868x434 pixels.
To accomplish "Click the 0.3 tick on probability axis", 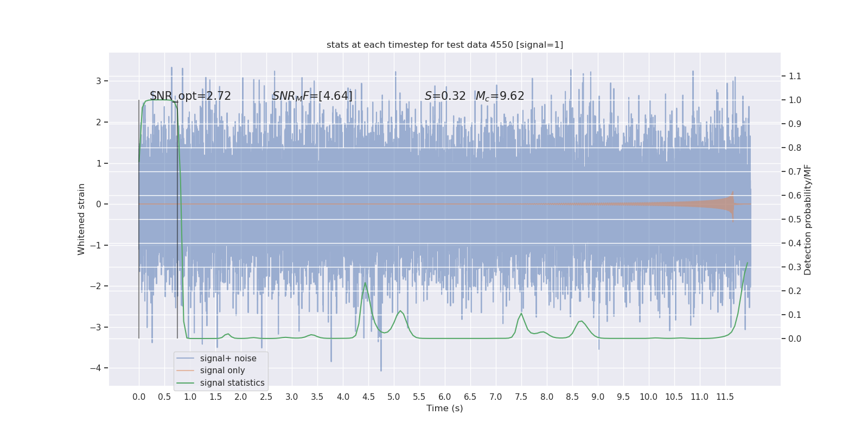I will click(795, 267).
